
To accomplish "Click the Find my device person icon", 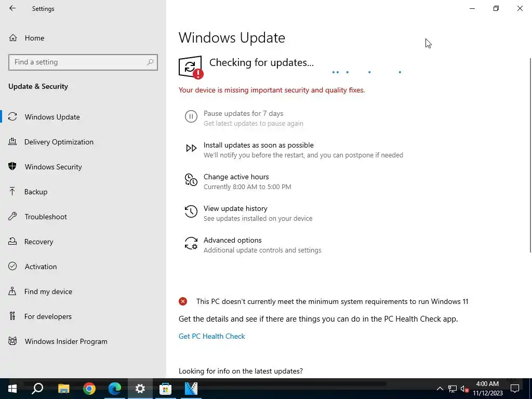I will 12,291.
